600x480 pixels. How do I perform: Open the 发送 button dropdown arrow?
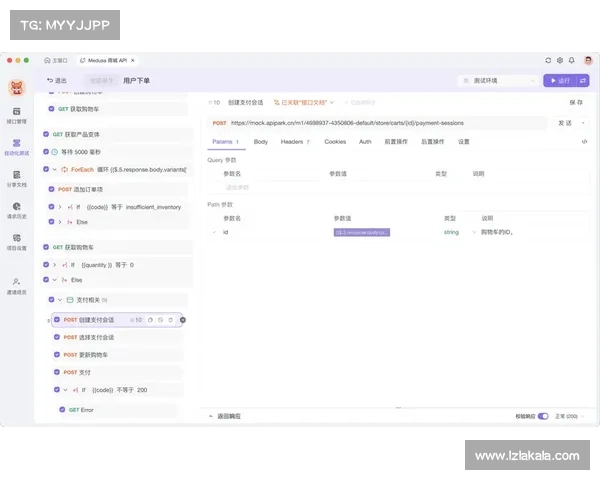tap(583, 123)
